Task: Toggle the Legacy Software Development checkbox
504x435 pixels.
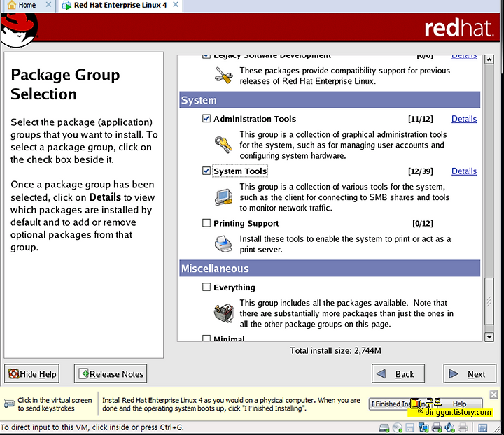Action: coord(206,57)
